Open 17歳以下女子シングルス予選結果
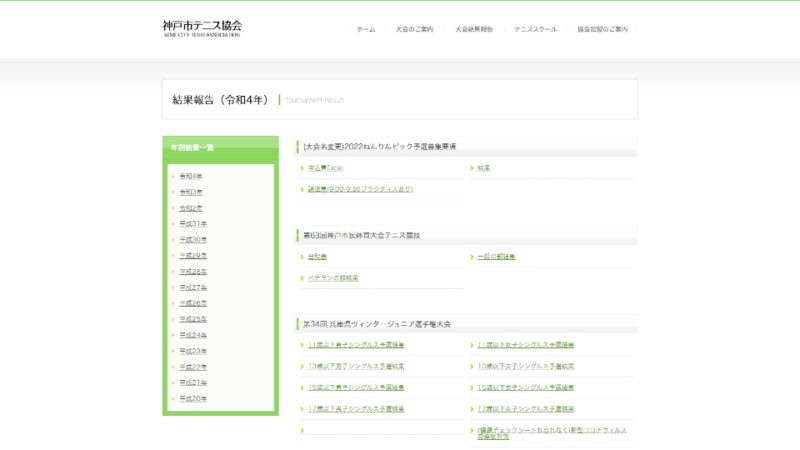The width and height of the screenshot is (800, 450). click(x=526, y=409)
